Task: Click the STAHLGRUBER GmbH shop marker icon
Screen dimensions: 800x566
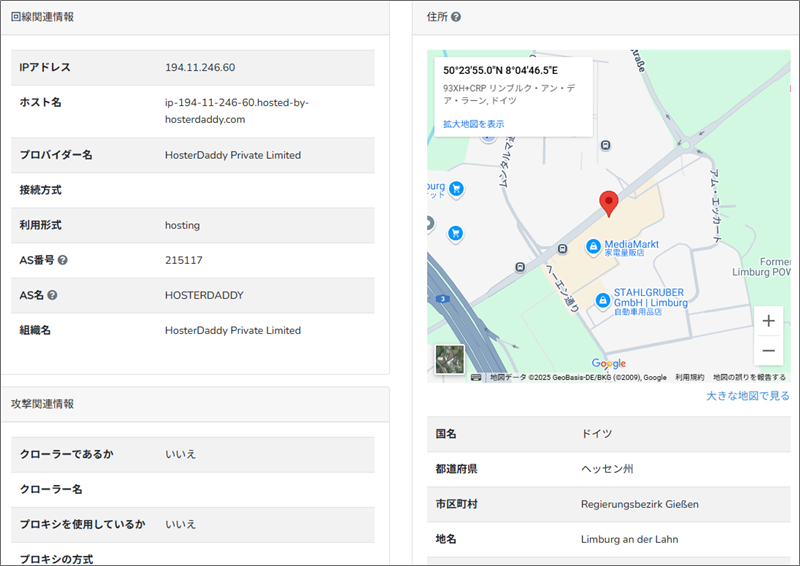Action: click(603, 300)
